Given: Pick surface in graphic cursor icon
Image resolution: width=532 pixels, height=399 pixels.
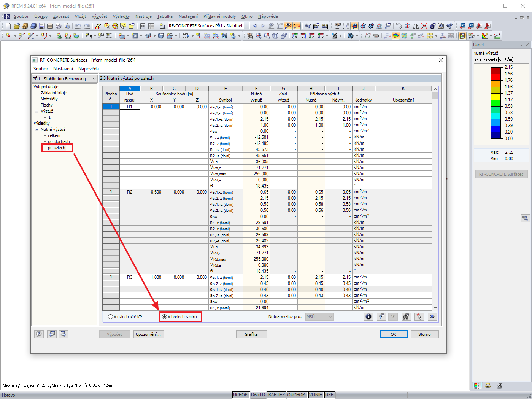Looking at the screenshot, I should point(419,316).
